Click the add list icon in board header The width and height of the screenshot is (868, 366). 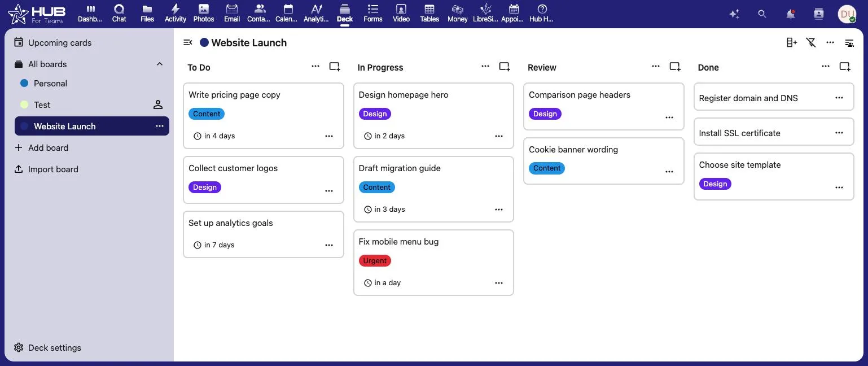coord(792,42)
